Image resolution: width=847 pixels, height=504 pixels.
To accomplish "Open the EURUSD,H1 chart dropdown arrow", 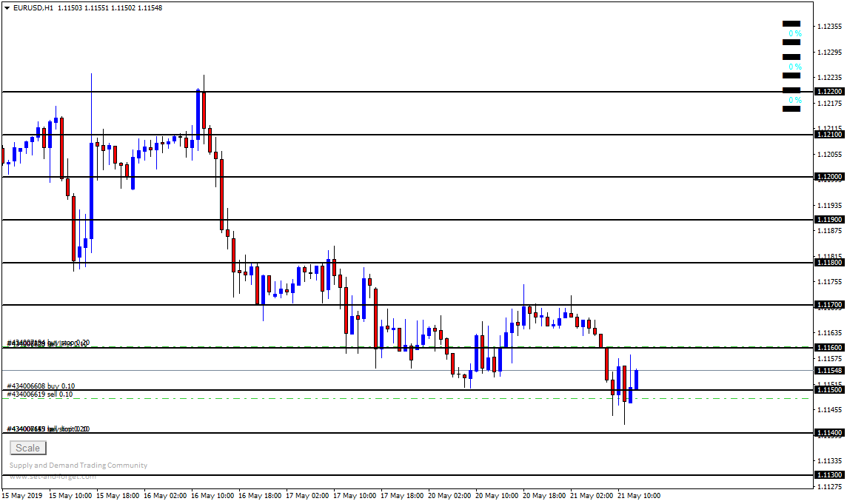I will click(x=7, y=7).
